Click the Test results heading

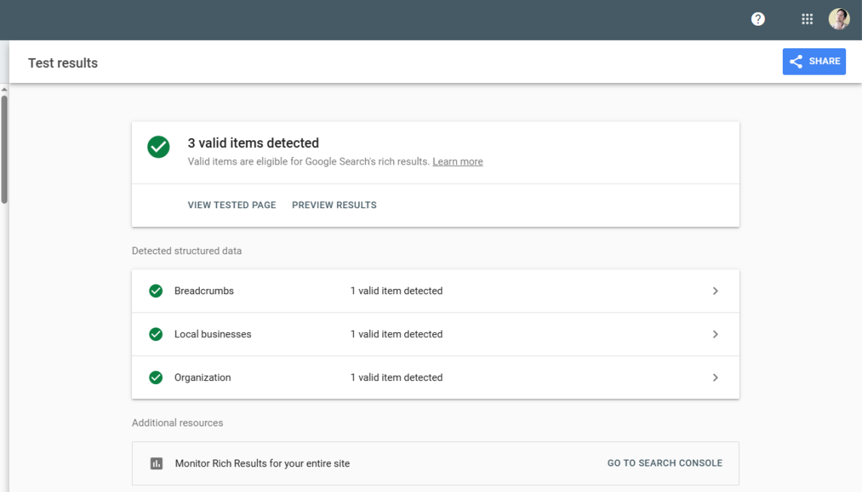click(x=63, y=63)
